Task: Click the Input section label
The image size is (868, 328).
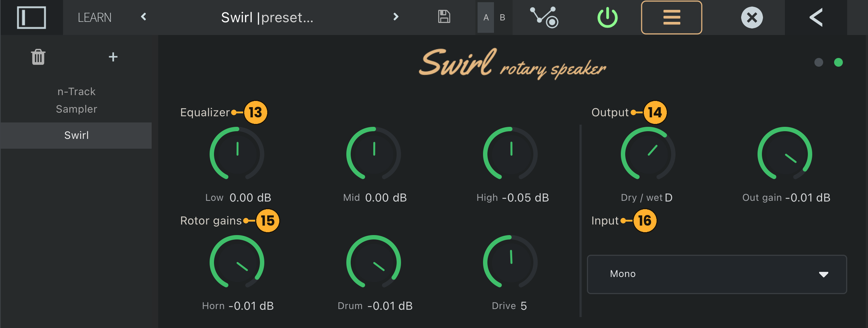Action: click(605, 221)
